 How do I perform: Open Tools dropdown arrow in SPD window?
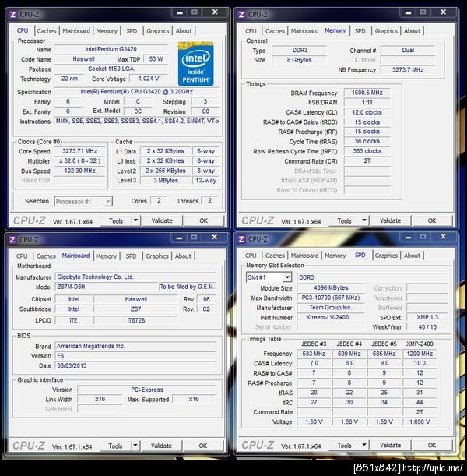pos(364,445)
